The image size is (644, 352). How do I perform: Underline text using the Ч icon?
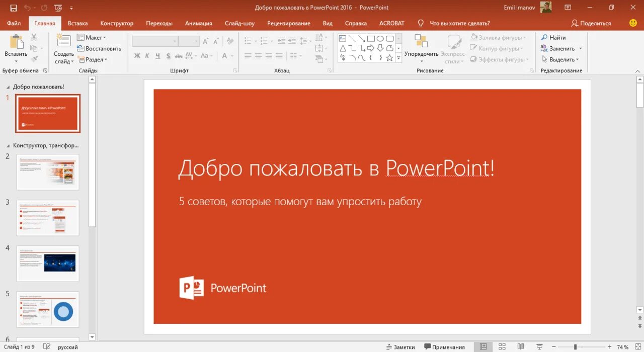(157, 56)
